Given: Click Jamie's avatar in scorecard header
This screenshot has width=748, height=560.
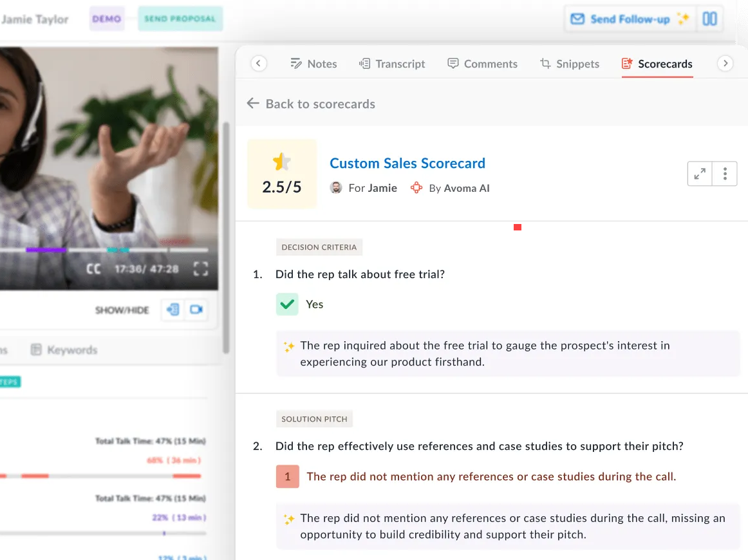Looking at the screenshot, I should 336,187.
